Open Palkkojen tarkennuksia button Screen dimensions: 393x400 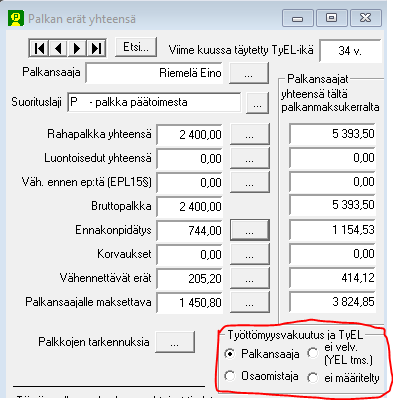pos(175,342)
